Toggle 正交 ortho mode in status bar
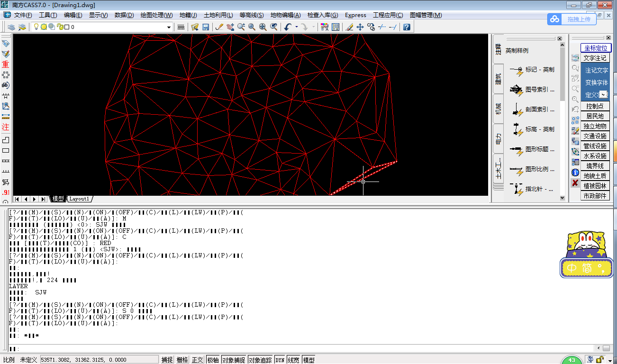 (x=197, y=360)
